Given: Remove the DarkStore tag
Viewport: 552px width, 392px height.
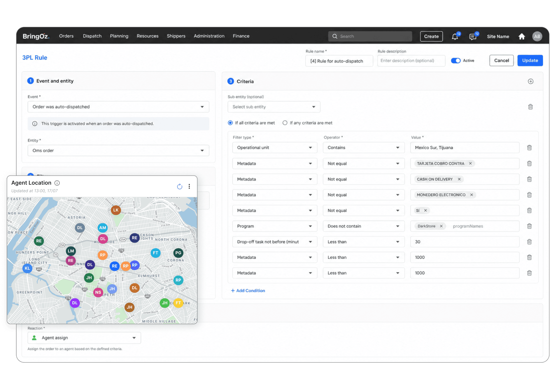Looking at the screenshot, I should pyautogui.click(x=441, y=226).
